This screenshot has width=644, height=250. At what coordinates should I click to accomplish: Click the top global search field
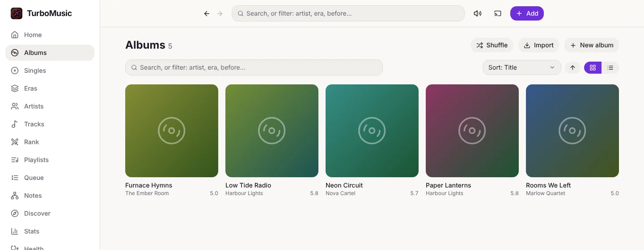click(x=348, y=13)
